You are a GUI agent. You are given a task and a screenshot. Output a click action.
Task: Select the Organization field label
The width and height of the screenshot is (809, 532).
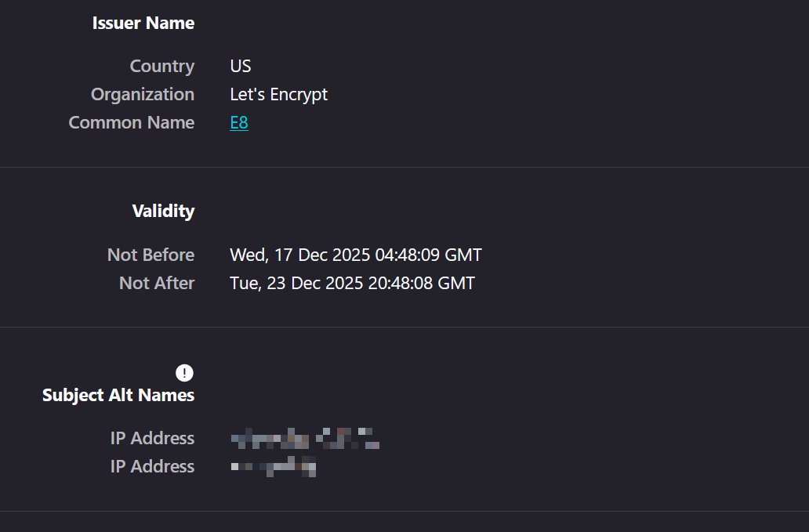click(x=143, y=95)
